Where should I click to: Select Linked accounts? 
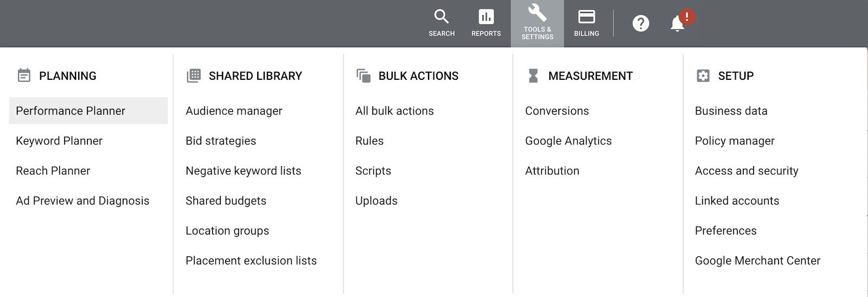pyautogui.click(x=737, y=200)
